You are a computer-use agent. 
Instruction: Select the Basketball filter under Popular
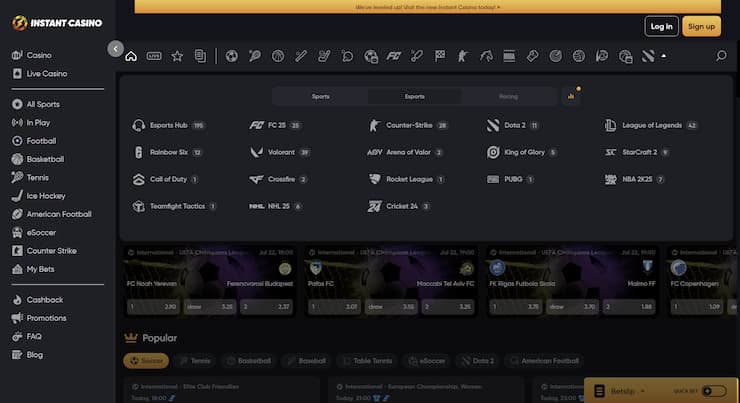tap(249, 361)
